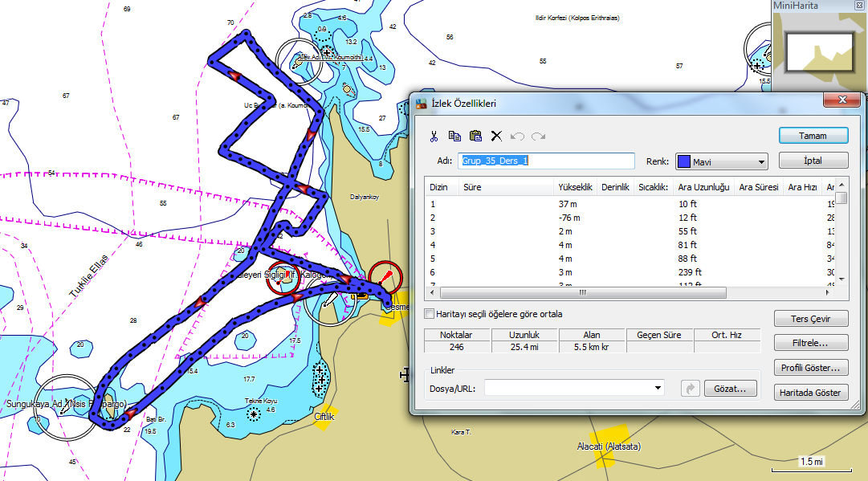Click the MiniHarita overview map thumbnail
Viewport: 868px width, 481px height.
[x=820, y=51]
